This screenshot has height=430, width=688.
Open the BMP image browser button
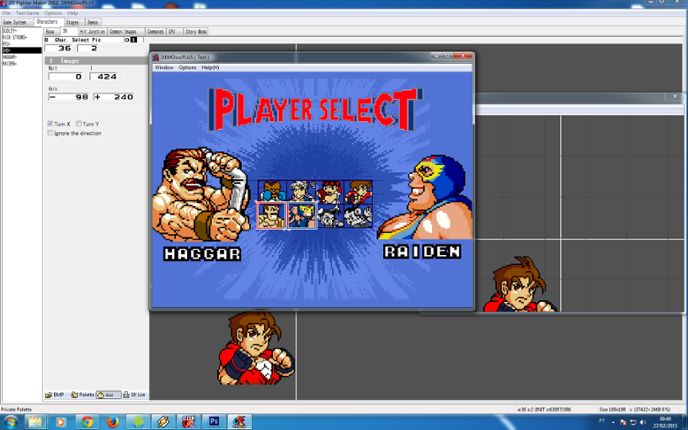click(x=55, y=395)
